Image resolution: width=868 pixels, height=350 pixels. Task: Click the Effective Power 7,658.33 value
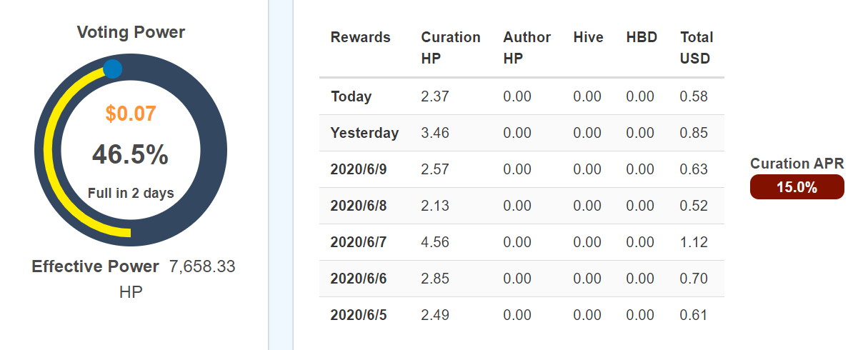point(202,266)
